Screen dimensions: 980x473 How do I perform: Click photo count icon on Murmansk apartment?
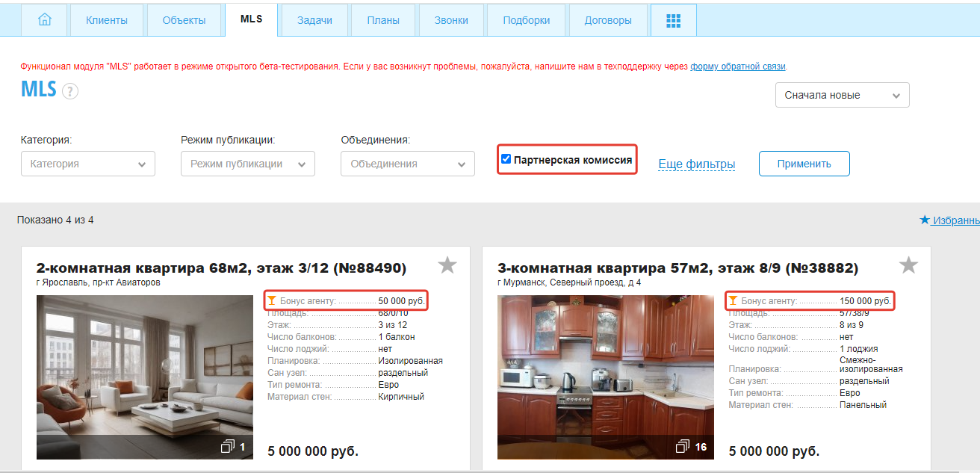coord(683,447)
